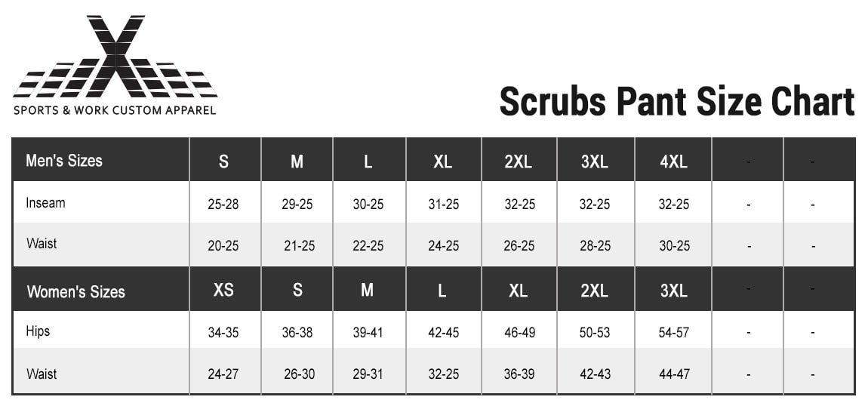Click the X logo graphic
This screenshot has width=868, height=403.
[115, 57]
